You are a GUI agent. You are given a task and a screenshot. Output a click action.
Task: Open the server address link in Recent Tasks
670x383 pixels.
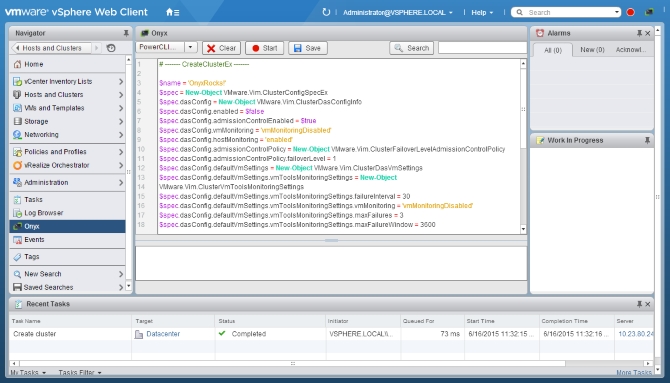click(x=635, y=334)
